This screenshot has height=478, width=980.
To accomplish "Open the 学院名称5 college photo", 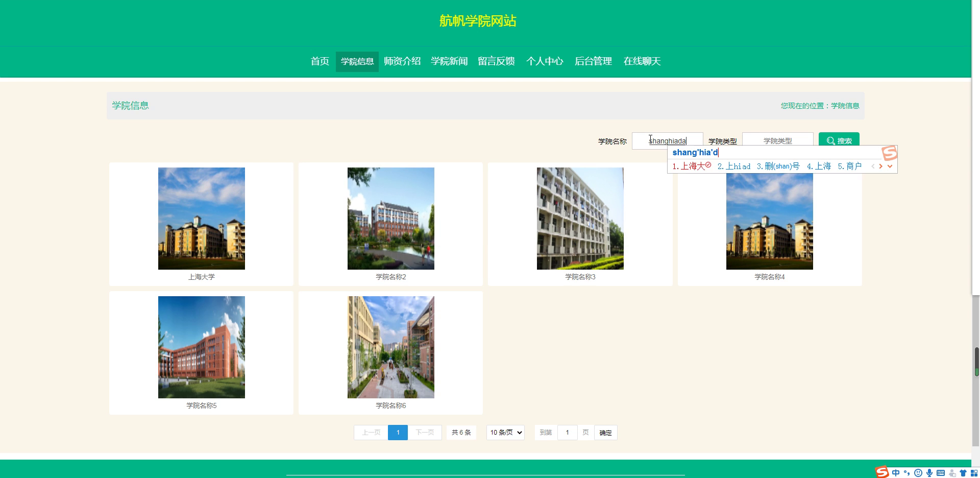I will (x=202, y=347).
